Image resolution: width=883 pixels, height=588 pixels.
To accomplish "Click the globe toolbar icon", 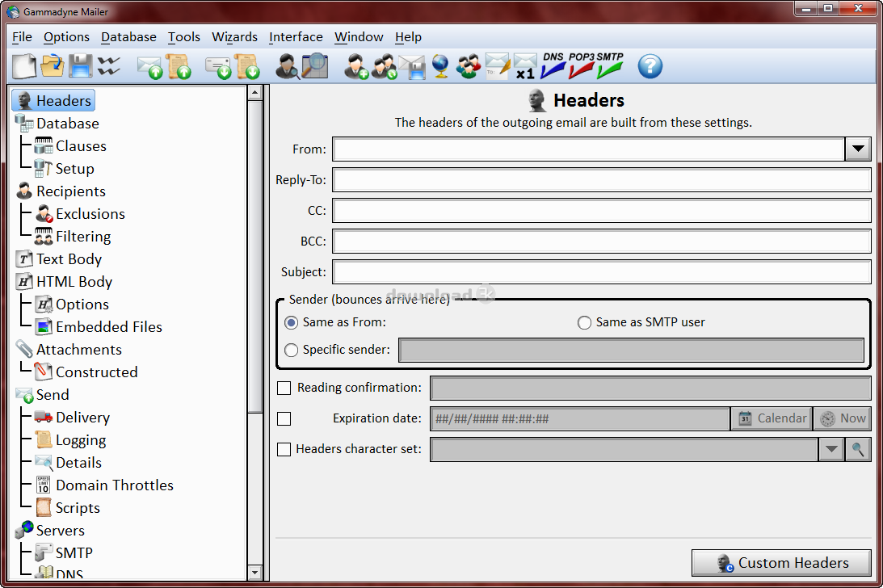I will (440, 66).
